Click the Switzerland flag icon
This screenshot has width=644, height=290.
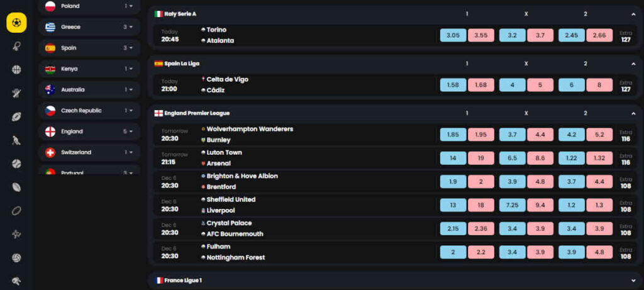50,152
